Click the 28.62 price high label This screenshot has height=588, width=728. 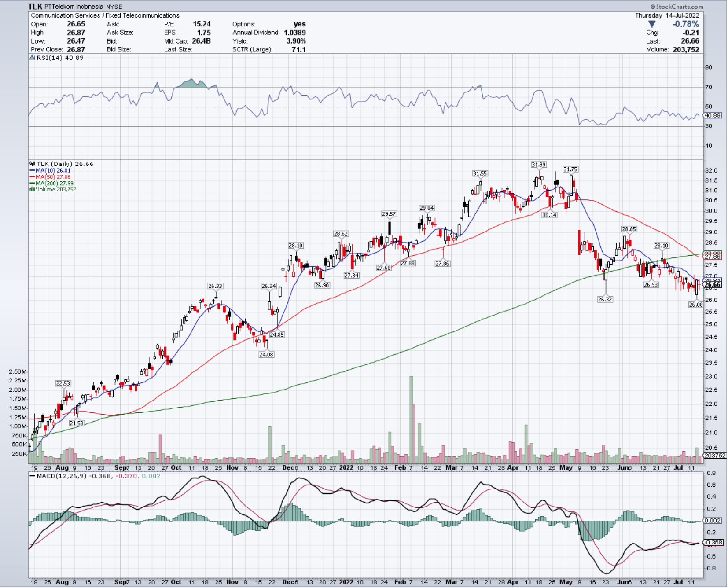coord(341,234)
